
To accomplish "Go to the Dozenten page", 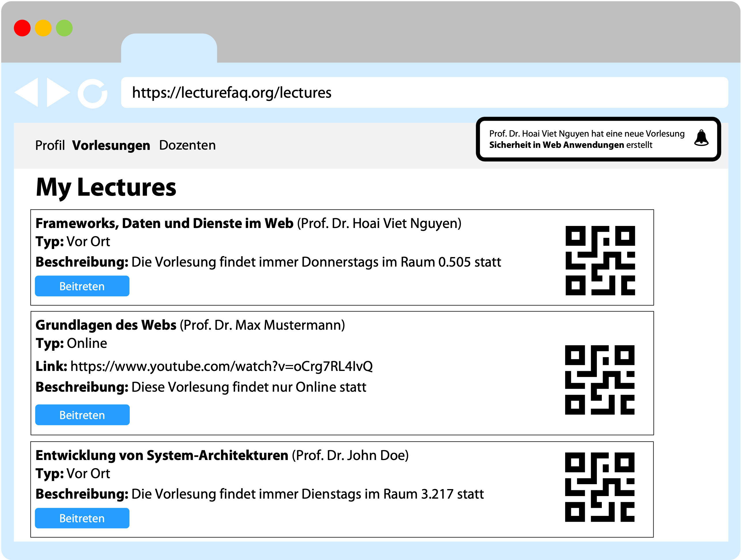I will pos(187,145).
